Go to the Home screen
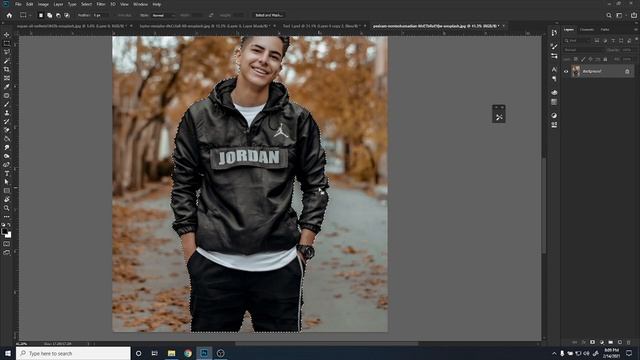640x360 pixels. tap(9, 15)
